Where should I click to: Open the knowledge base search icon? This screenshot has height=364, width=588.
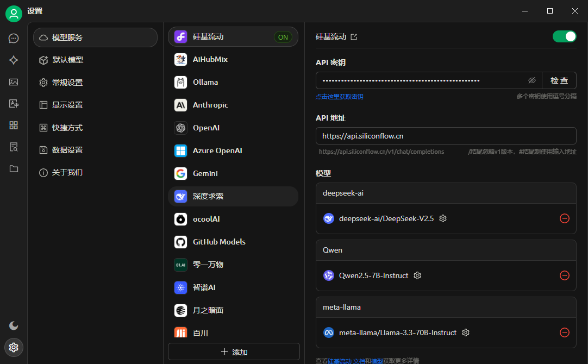pyautogui.click(x=14, y=147)
